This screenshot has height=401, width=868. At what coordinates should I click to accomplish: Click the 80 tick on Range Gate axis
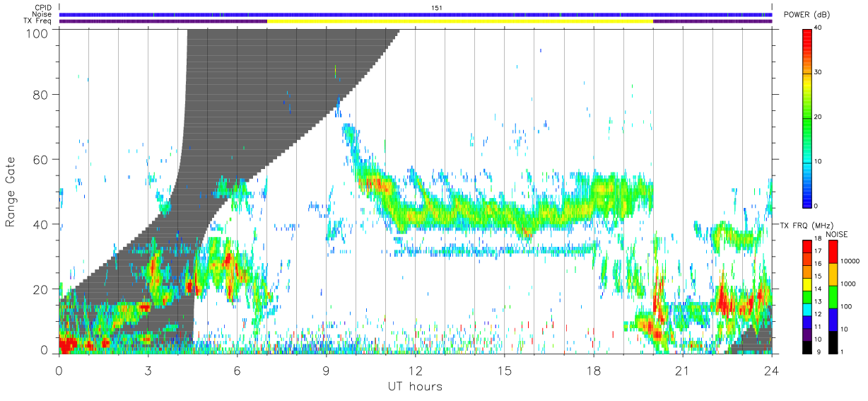(x=41, y=95)
